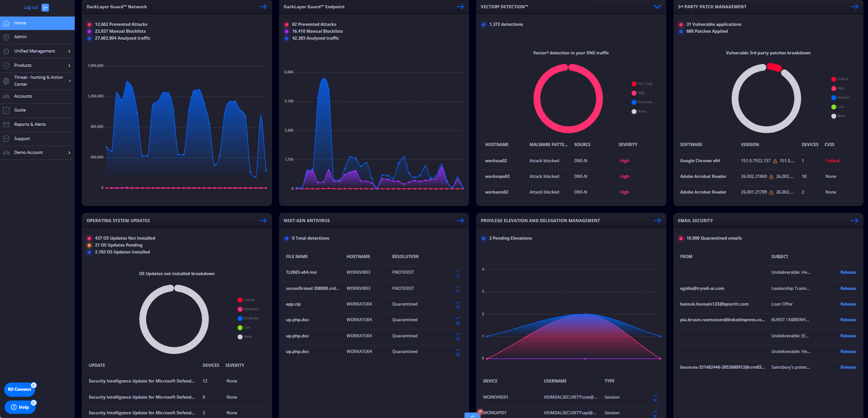This screenshot has width=868, height=418.
Task: Click the red Critical segment of patches donut
Action: (x=774, y=67)
